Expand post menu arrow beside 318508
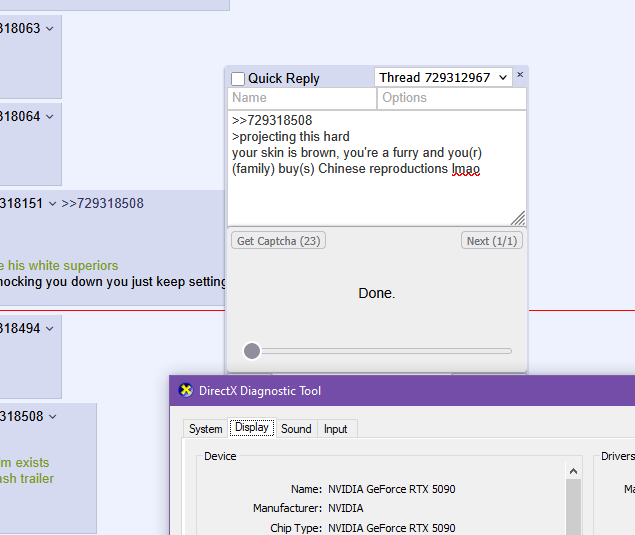 tap(53, 416)
